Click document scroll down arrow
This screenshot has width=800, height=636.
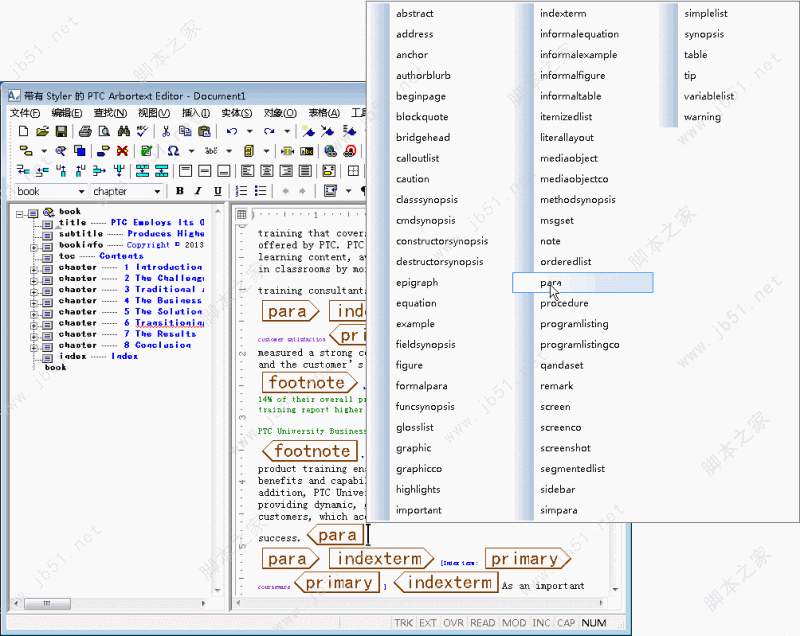click(x=615, y=590)
